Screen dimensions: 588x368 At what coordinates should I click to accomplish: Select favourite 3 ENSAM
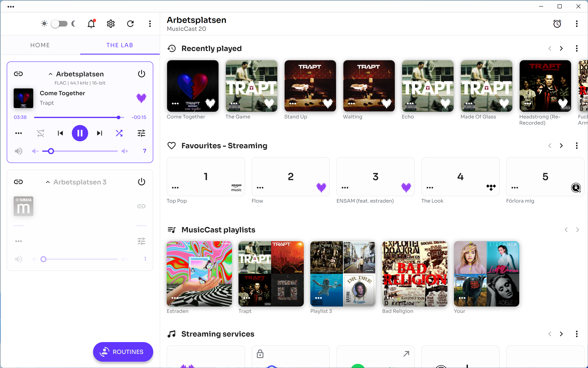(375, 177)
